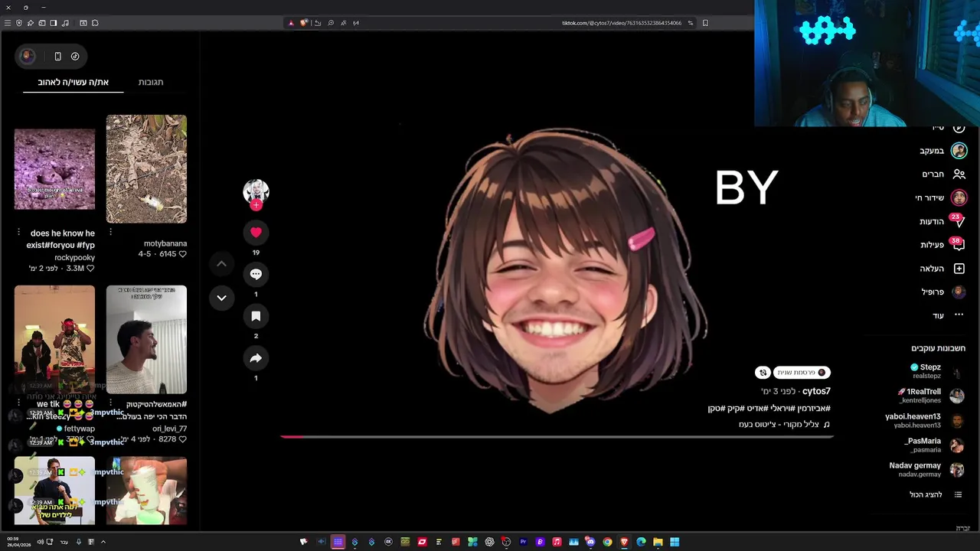This screenshot has height=551, width=980.
Task: Open Discord from the taskbar
Action: pos(590,542)
